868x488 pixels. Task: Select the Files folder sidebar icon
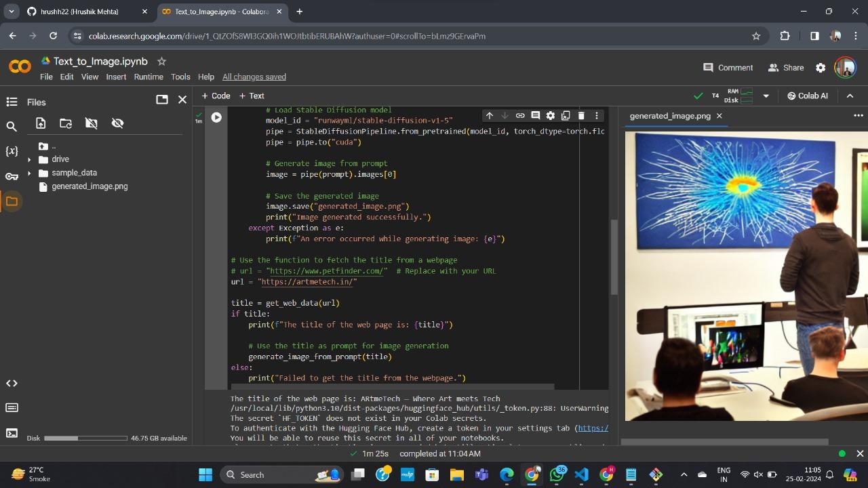click(x=12, y=201)
